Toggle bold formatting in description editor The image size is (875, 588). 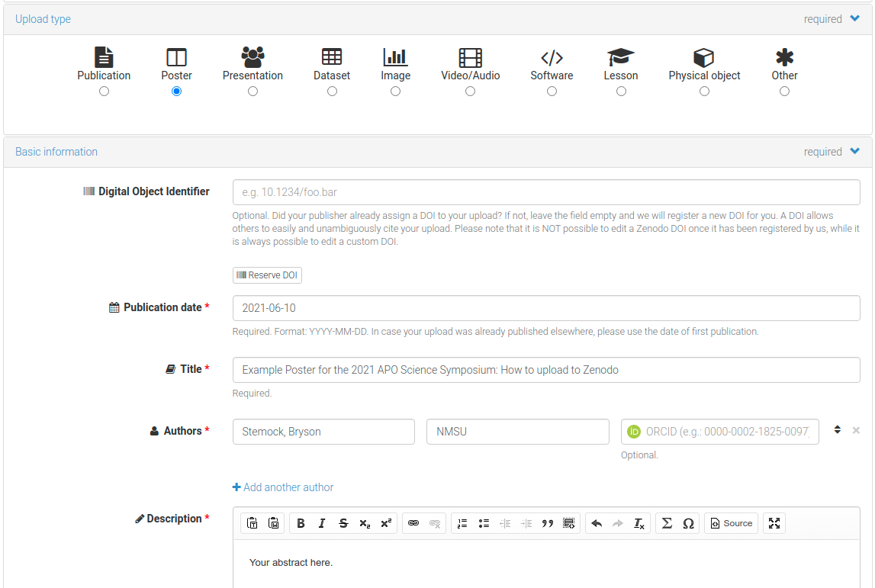(x=301, y=523)
